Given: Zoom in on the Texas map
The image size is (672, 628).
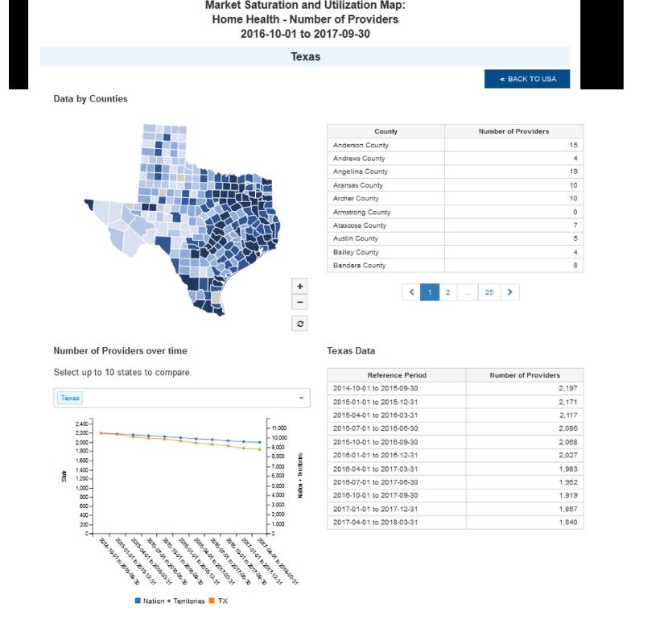Looking at the screenshot, I should pos(300,286).
